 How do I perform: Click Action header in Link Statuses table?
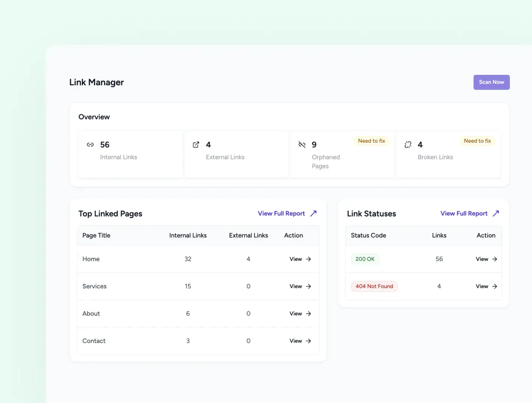[486, 235]
